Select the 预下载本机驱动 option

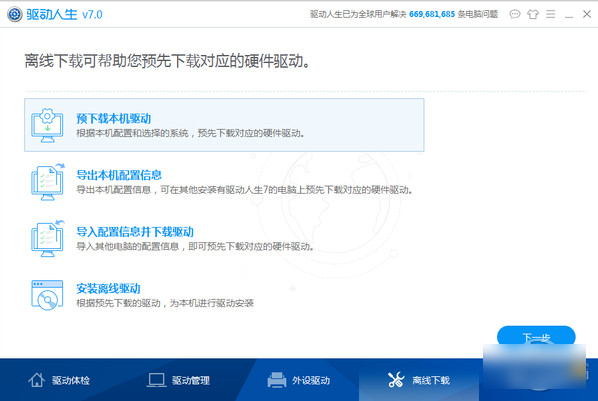point(224,125)
